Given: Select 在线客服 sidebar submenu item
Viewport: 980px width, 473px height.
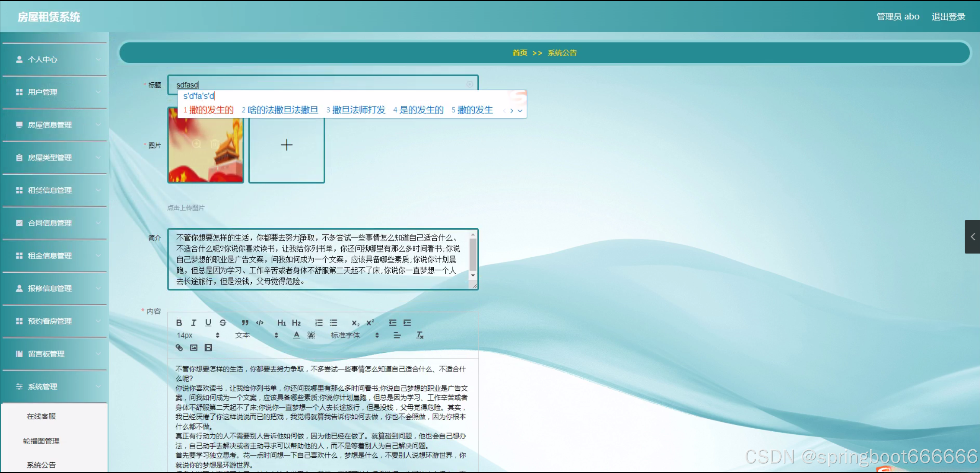Looking at the screenshot, I should click(41, 416).
